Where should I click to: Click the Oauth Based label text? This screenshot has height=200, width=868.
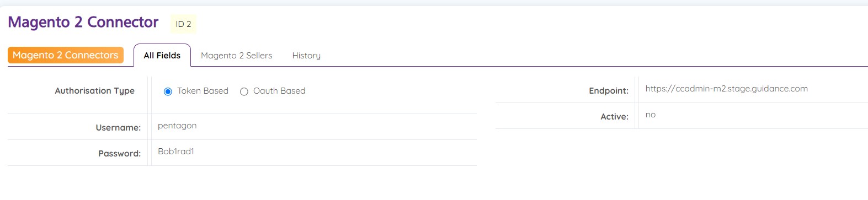tap(279, 91)
